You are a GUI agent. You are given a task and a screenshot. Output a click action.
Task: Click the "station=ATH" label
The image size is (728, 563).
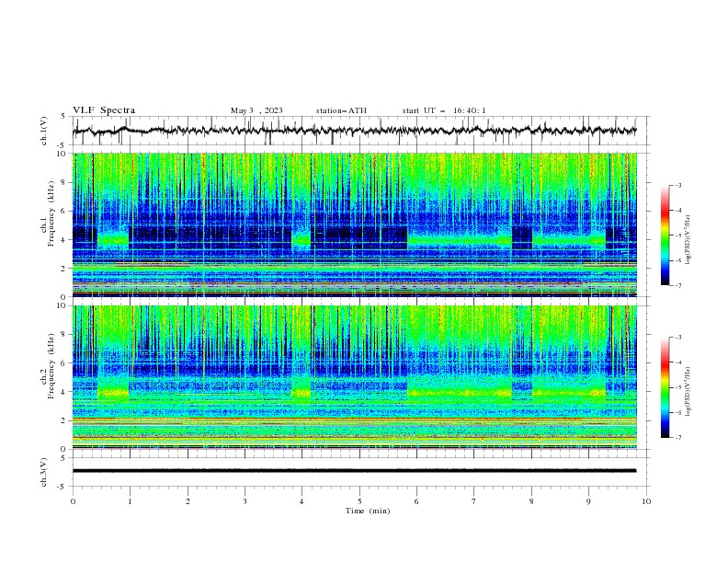pos(341,110)
